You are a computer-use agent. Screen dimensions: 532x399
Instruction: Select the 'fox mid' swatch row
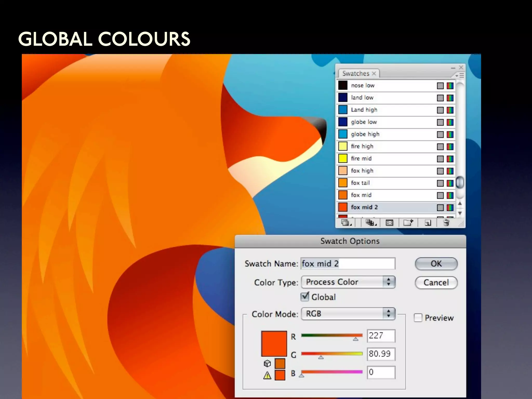point(396,195)
